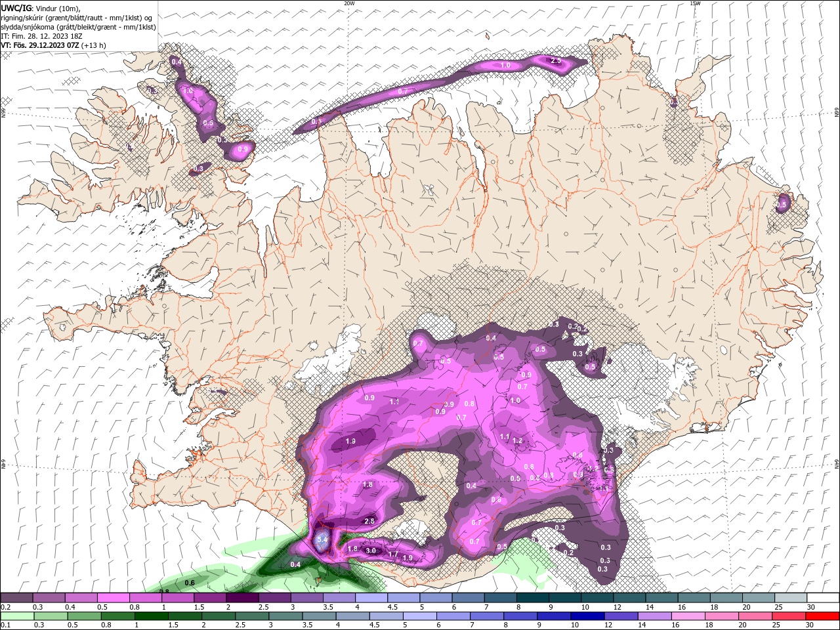Click the '3.0' value label near the south coast
The height and width of the screenshot is (630, 840).
[371, 551]
